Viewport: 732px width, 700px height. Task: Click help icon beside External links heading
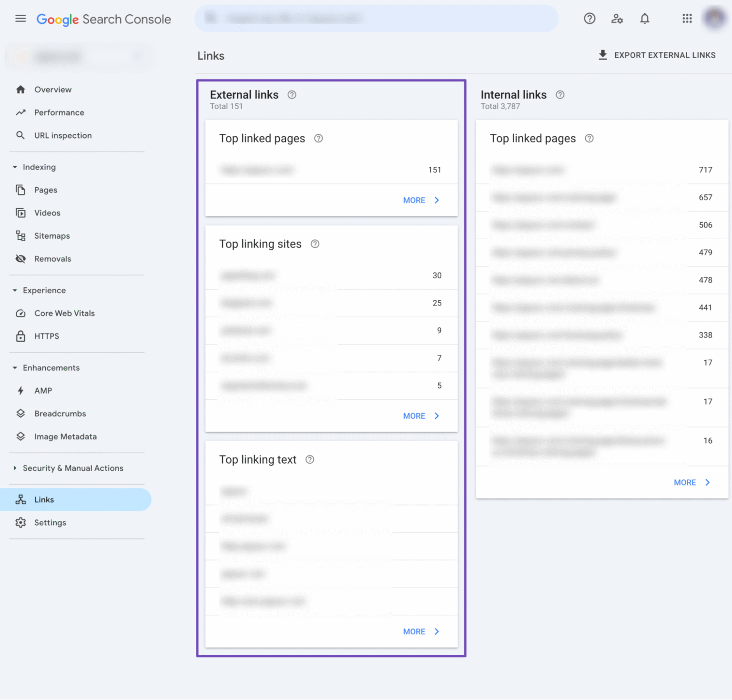pos(292,95)
